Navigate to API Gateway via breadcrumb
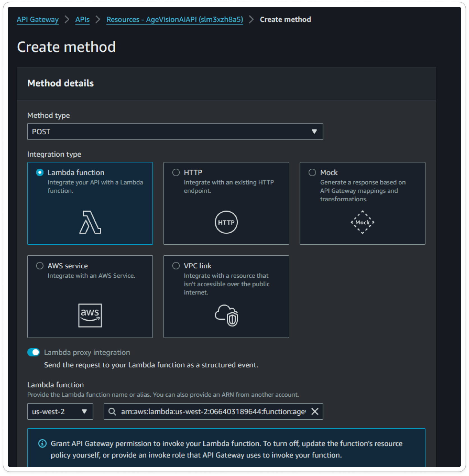 point(38,19)
